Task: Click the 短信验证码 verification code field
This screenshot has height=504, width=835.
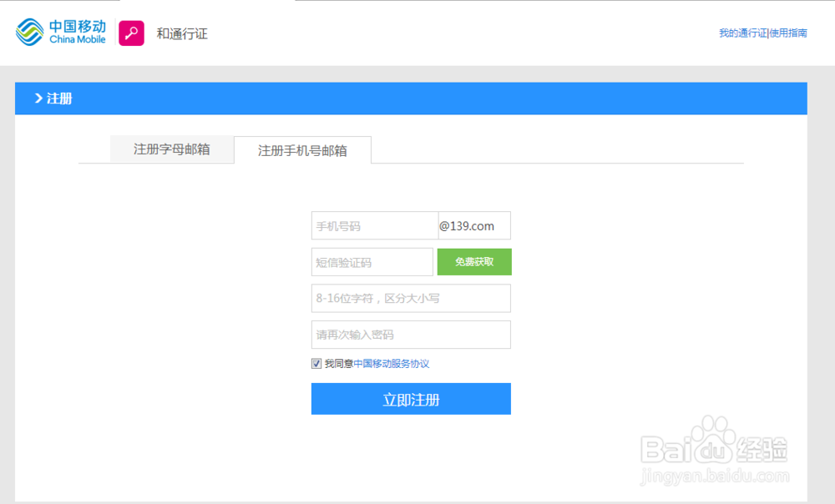Action: coord(372,261)
